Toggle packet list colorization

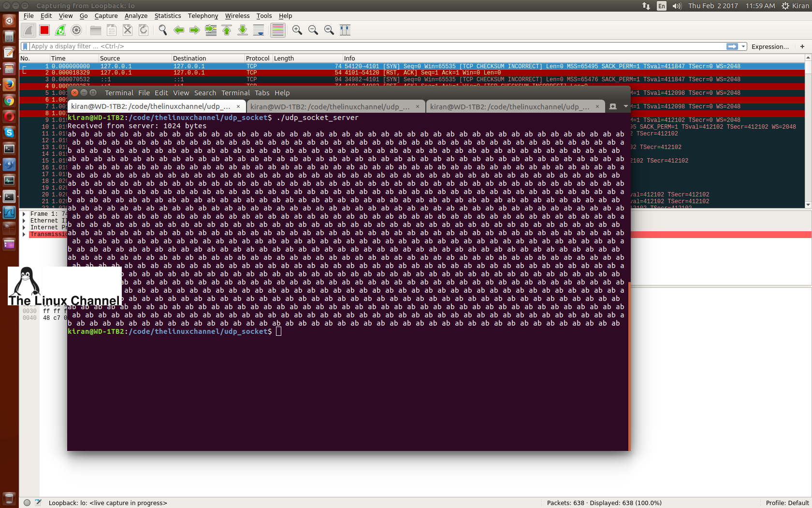click(x=278, y=30)
